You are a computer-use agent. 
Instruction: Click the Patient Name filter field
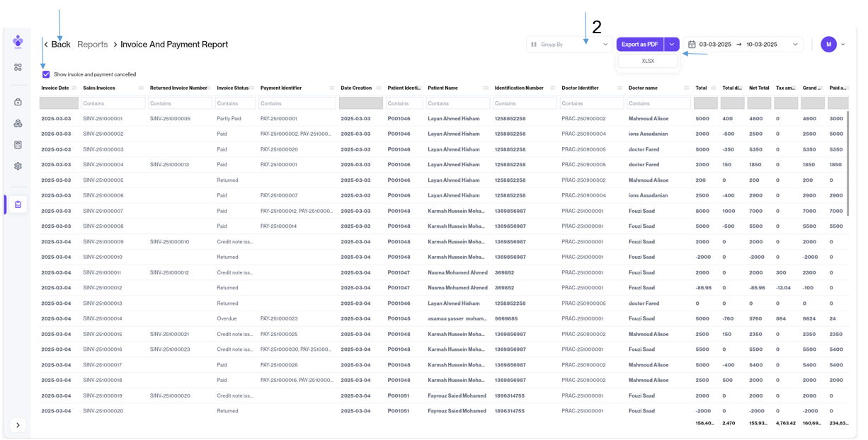458,103
